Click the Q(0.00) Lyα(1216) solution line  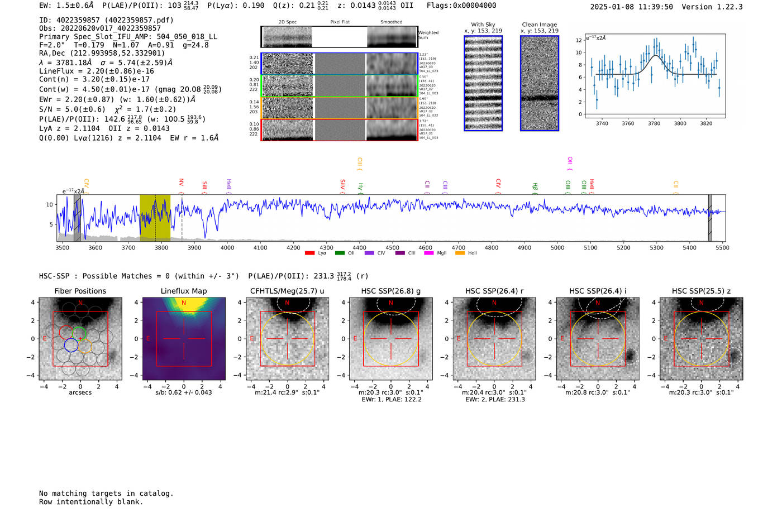pyautogui.click(x=129, y=138)
